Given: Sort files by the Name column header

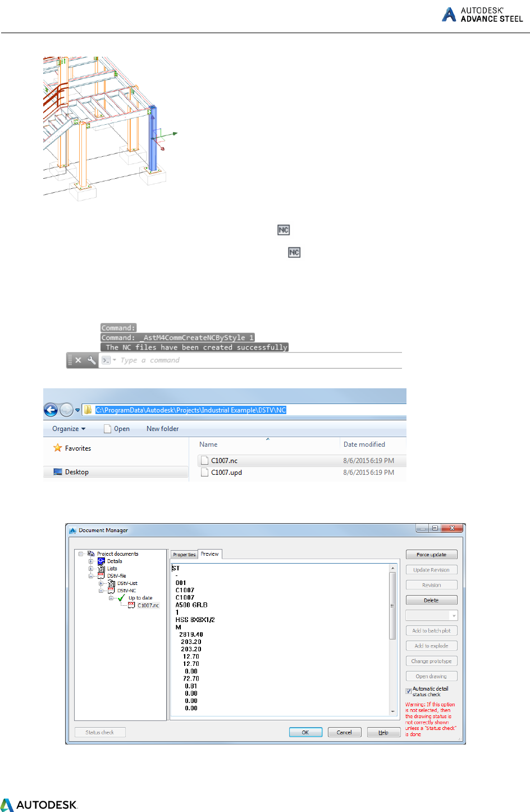Looking at the screenshot, I should pyautogui.click(x=208, y=444).
